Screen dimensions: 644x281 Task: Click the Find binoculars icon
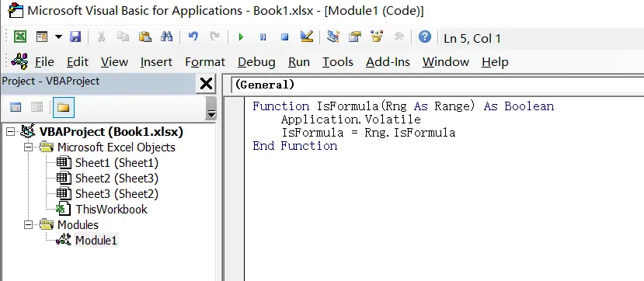167,37
